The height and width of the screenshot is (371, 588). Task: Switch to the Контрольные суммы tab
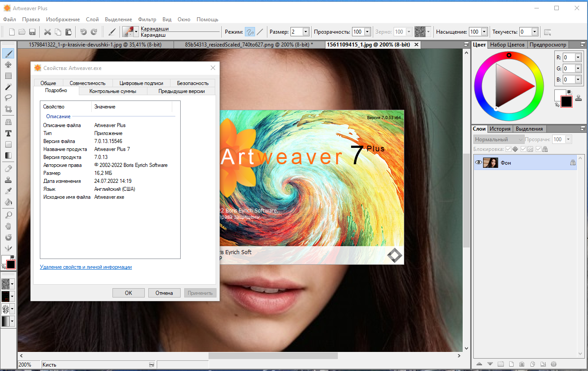(112, 91)
